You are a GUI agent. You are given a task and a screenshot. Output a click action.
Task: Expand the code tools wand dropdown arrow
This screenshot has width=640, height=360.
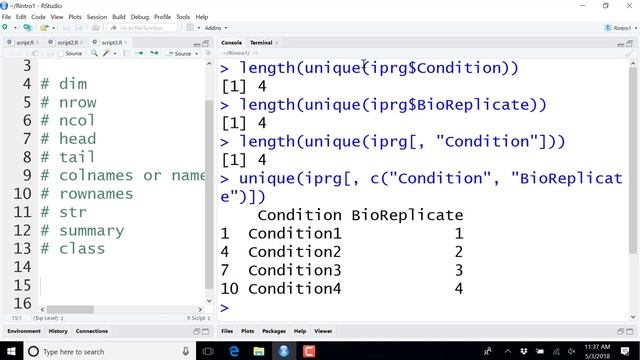coord(115,53)
